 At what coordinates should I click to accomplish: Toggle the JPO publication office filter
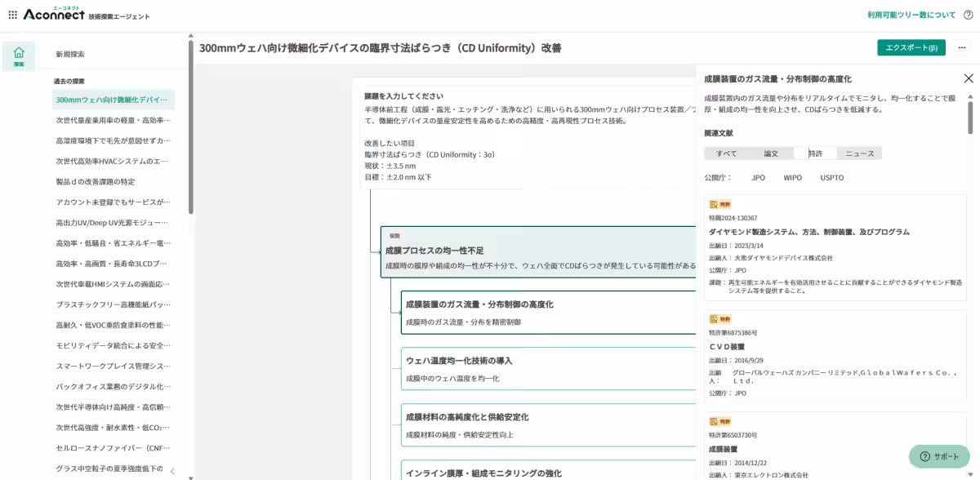coord(757,177)
